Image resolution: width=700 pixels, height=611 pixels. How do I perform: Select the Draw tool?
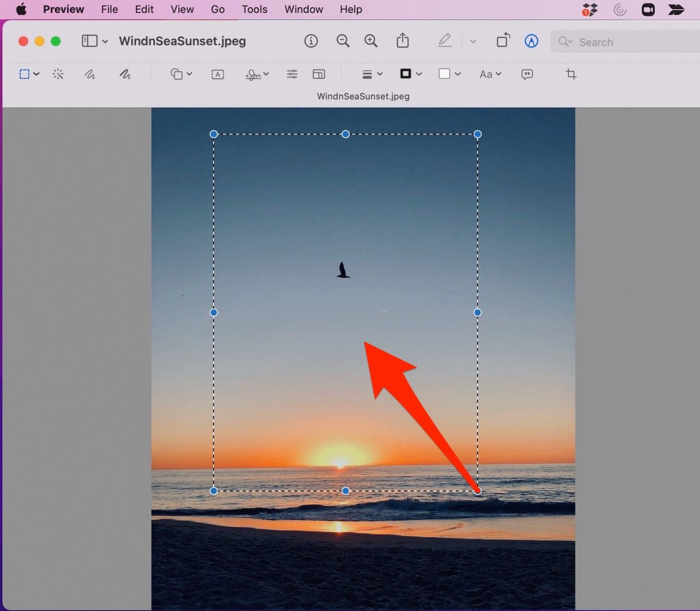[x=125, y=74]
